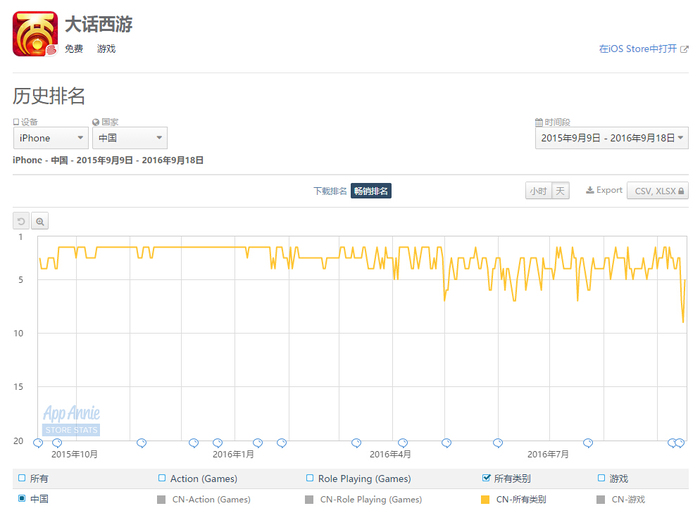Click the calendar icon by 时间段
Screen dimensions: 700x513
[x=539, y=122]
